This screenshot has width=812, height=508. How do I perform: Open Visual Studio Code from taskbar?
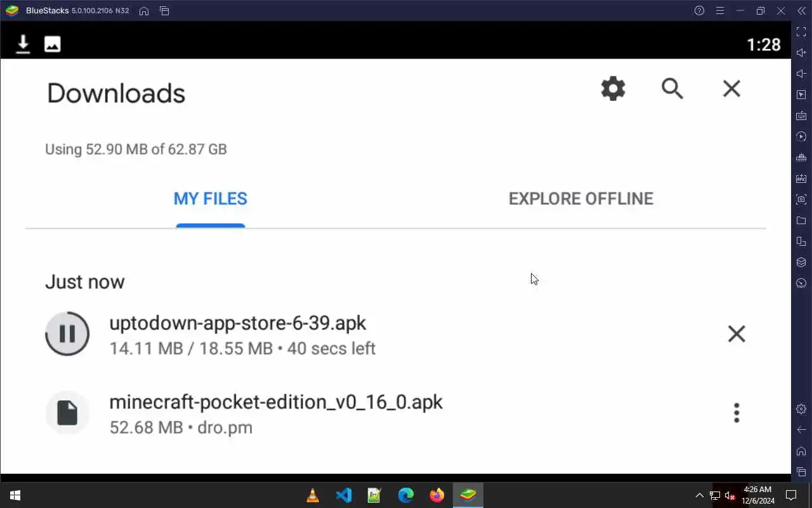344,495
